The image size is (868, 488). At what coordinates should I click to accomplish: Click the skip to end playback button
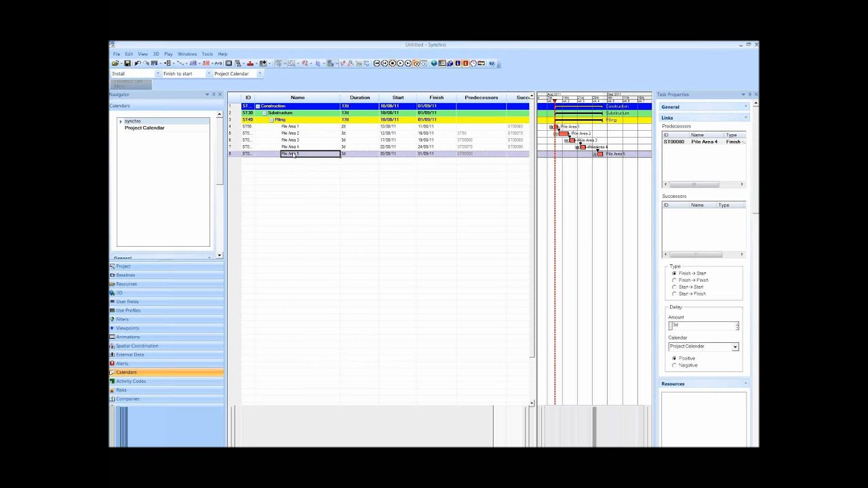coord(408,63)
